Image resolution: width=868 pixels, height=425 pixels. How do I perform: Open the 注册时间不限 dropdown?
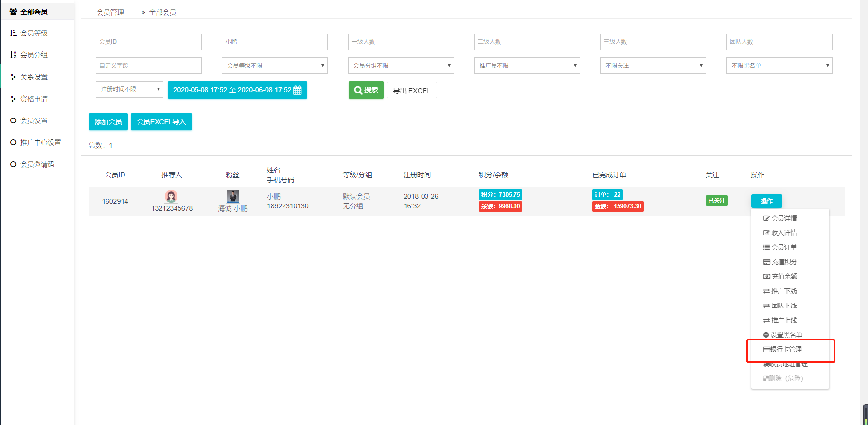click(x=129, y=89)
